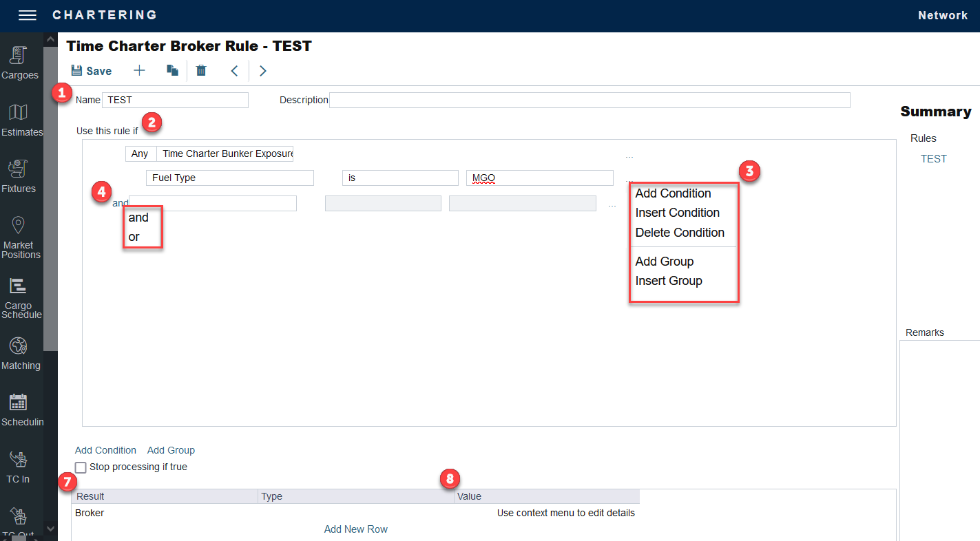
Task: Open the Estimates sidebar icon
Action: 19,114
